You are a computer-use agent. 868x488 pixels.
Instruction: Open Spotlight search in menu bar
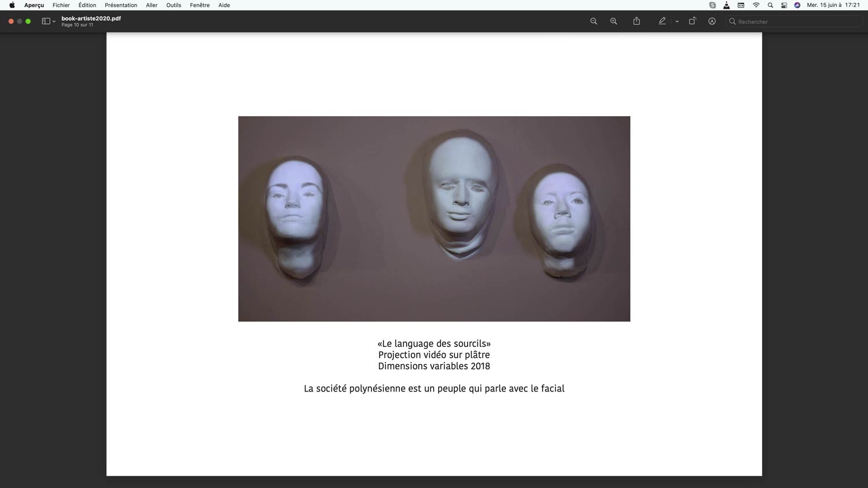[x=770, y=5]
